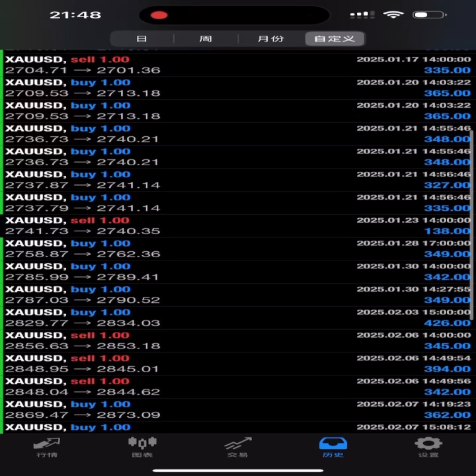Image resolution: width=476 pixels, height=476 pixels.
Task: Open the buy trade 2758.87 to 2762.36
Action: click(238, 249)
